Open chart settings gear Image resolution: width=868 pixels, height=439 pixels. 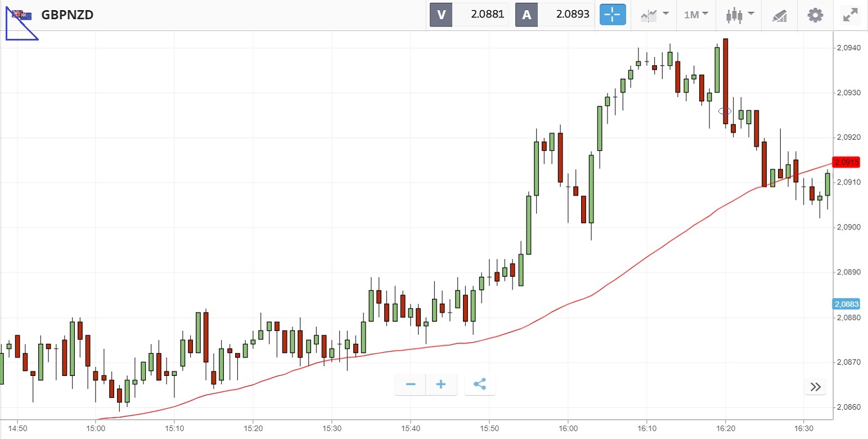point(815,15)
